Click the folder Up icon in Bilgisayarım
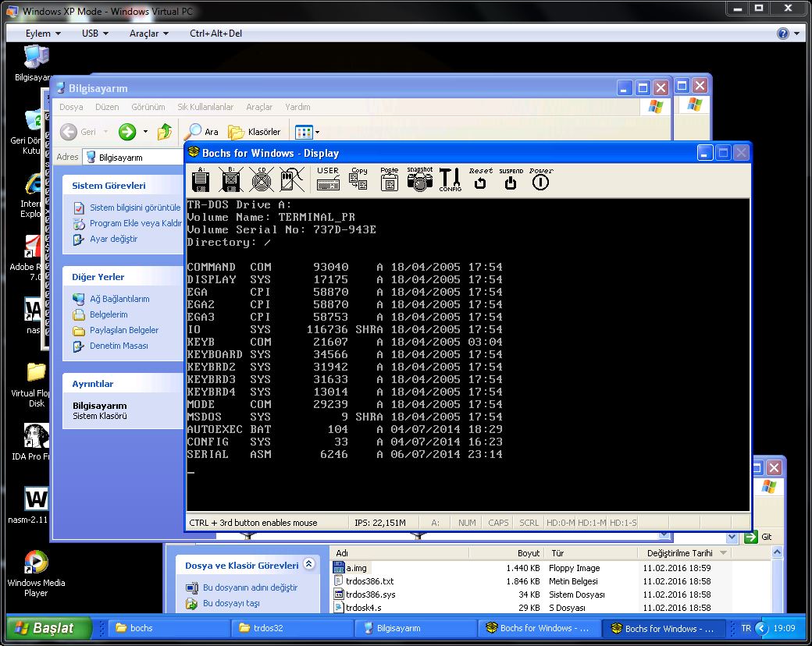Screen dimensions: 812x646 (x=165, y=132)
